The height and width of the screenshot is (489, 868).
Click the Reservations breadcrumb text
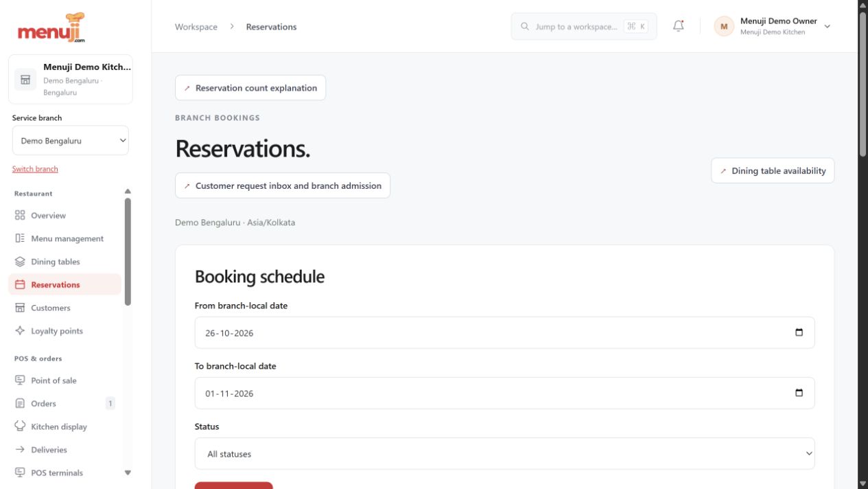tap(272, 27)
